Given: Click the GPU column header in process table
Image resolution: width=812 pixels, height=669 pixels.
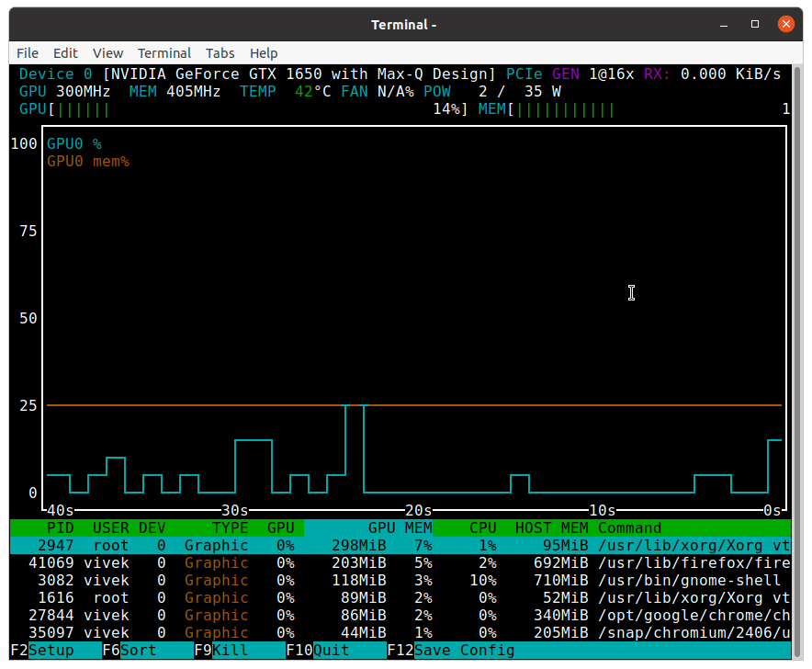Looking at the screenshot, I should coord(282,527).
